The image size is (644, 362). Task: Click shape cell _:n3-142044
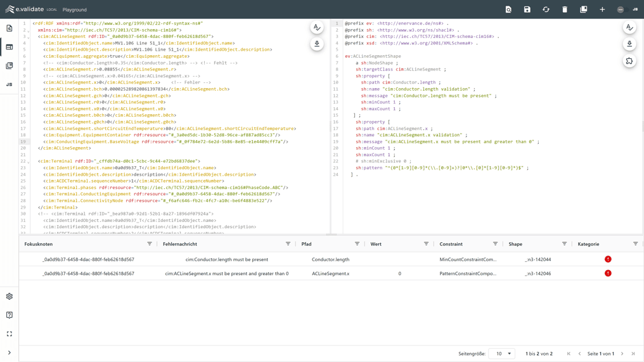538,259
